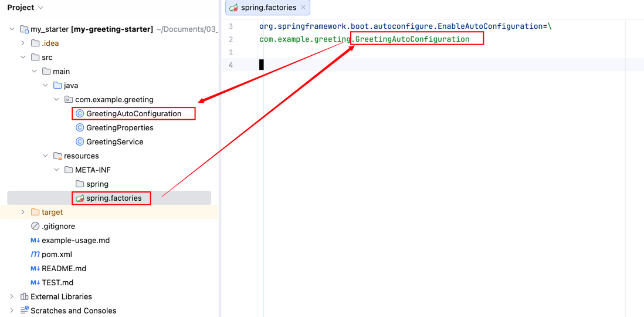Click the GreetingAutoConfiguration class icon
The width and height of the screenshot is (644, 317).
pyautogui.click(x=80, y=114)
